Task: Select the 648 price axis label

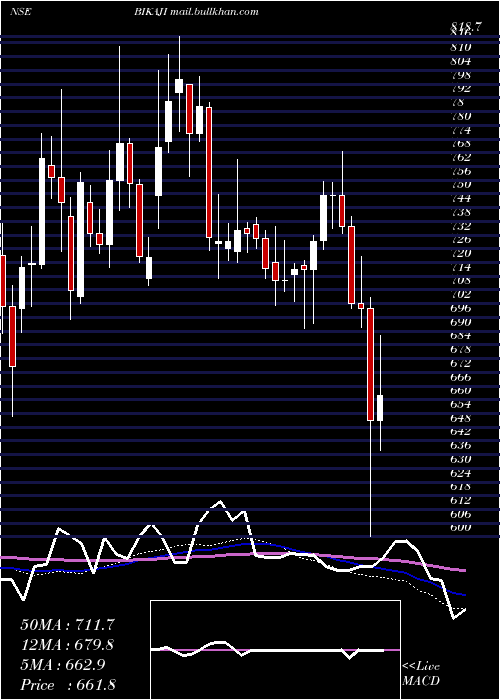Action: [462, 418]
